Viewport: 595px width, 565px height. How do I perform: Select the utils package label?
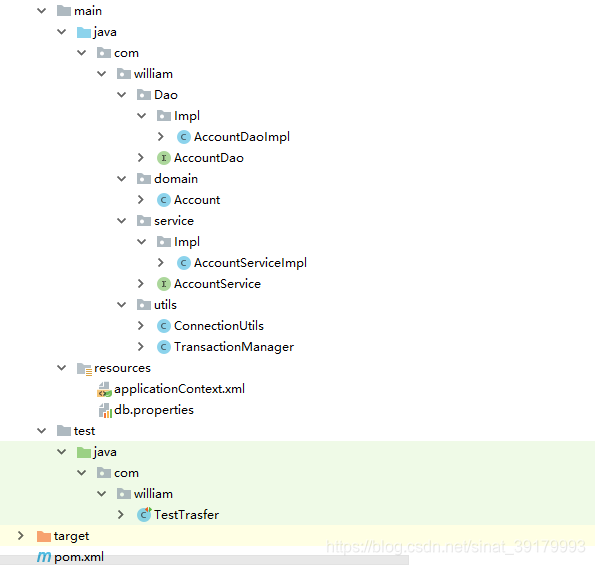click(165, 305)
